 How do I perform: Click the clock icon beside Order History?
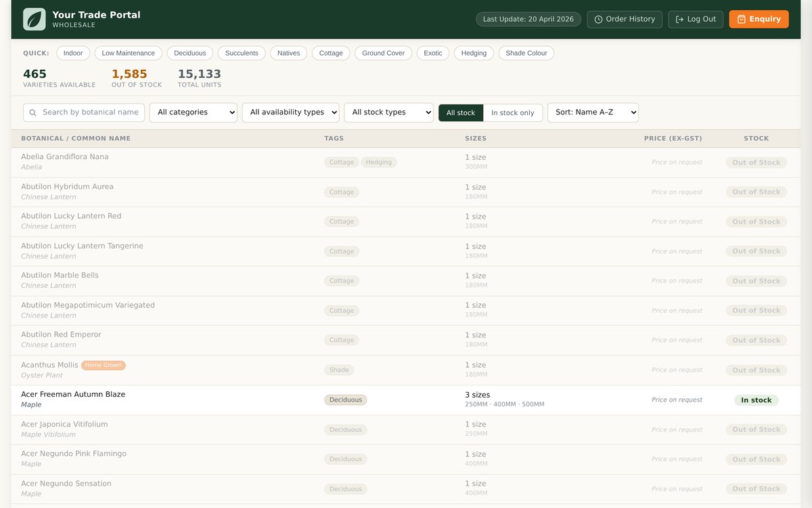click(597, 19)
